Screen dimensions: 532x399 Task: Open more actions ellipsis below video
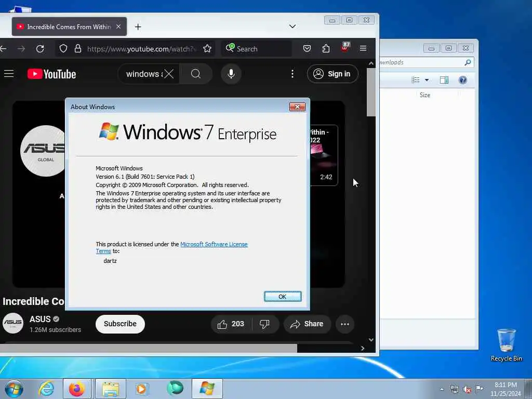345,324
